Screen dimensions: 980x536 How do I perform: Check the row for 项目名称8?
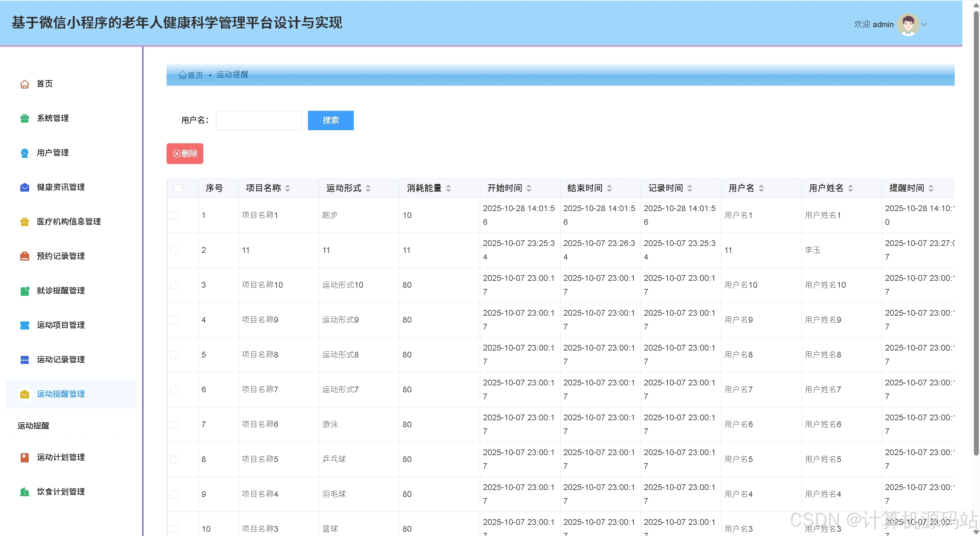point(174,355)
